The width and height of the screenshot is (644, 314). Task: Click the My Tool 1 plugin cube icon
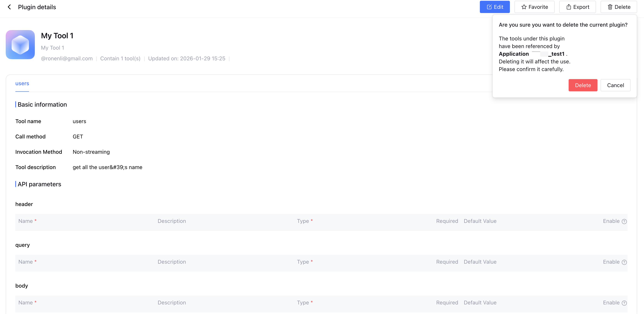pos(20,45)
